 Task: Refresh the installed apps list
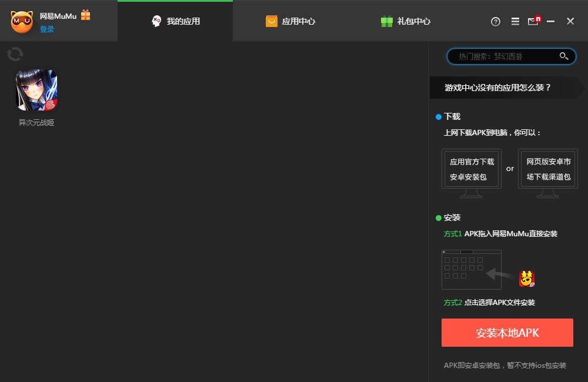(x=15, y=54)
